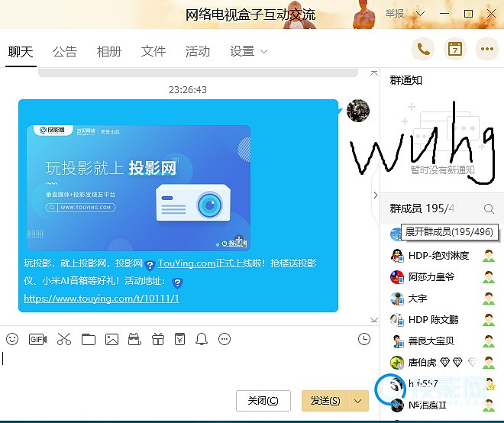Click the bell notification icon in toolbar

tap(202, 339)
